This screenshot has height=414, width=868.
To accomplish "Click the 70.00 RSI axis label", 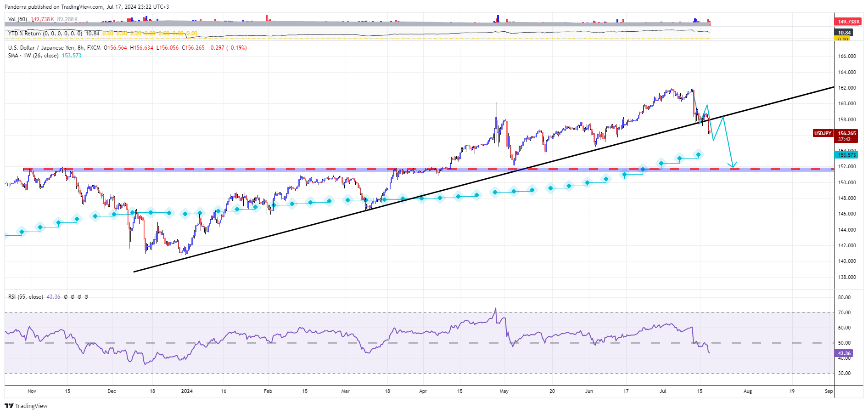I will tap(844, 312).
